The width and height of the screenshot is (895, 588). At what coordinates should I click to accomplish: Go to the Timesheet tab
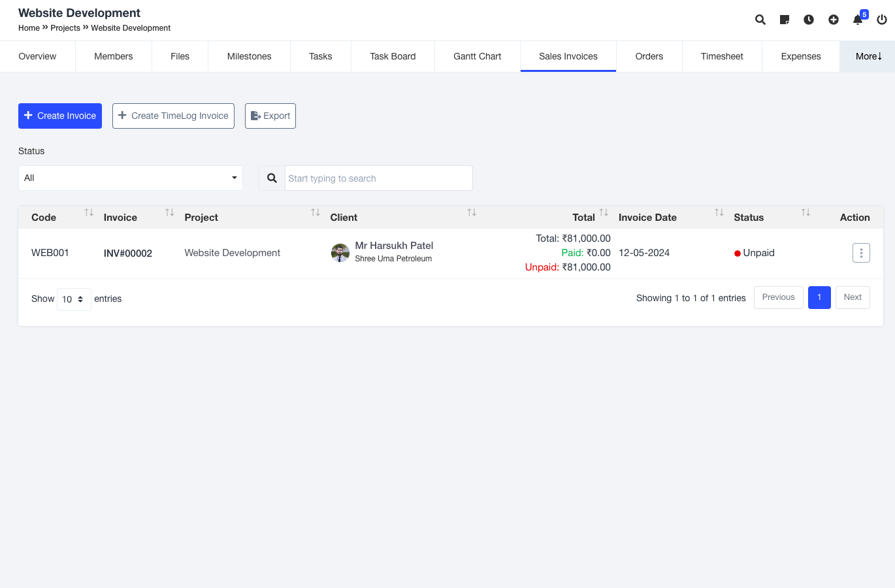722,56
